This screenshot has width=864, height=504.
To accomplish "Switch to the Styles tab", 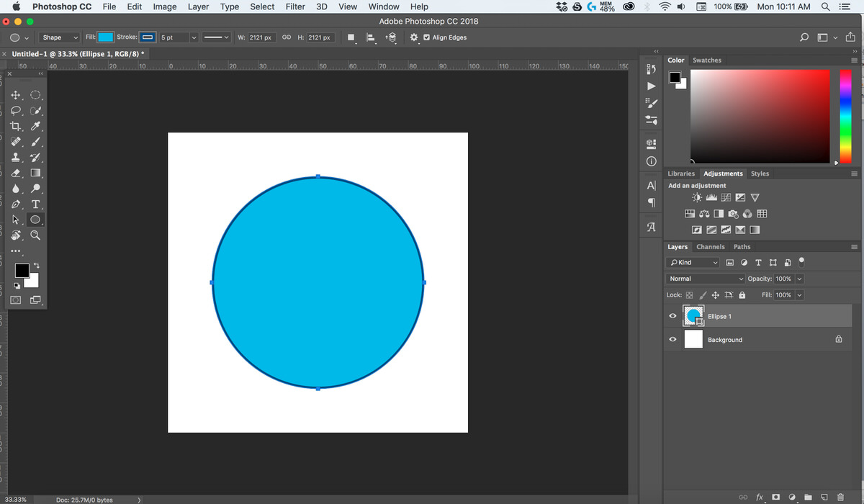I will [x=760, y=174].
